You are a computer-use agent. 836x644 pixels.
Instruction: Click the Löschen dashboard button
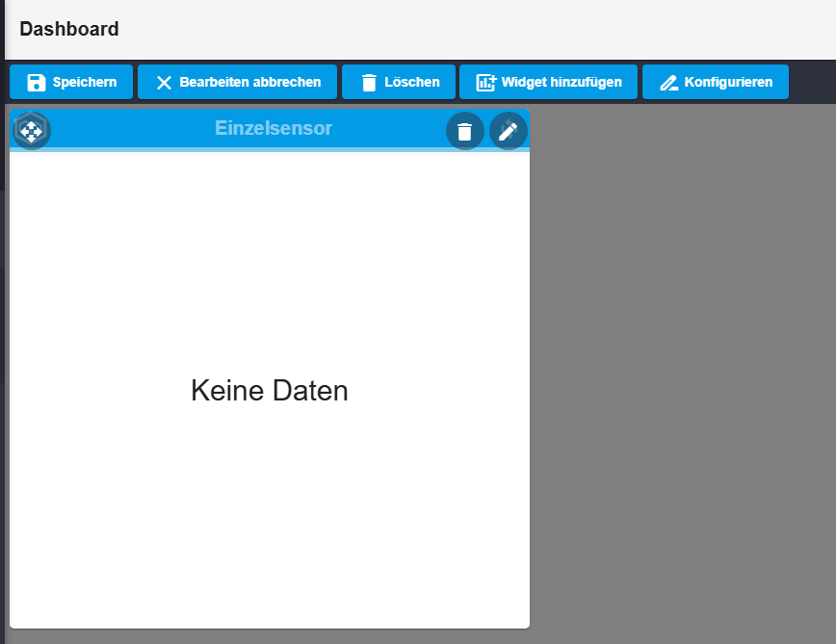coord(399,82)
